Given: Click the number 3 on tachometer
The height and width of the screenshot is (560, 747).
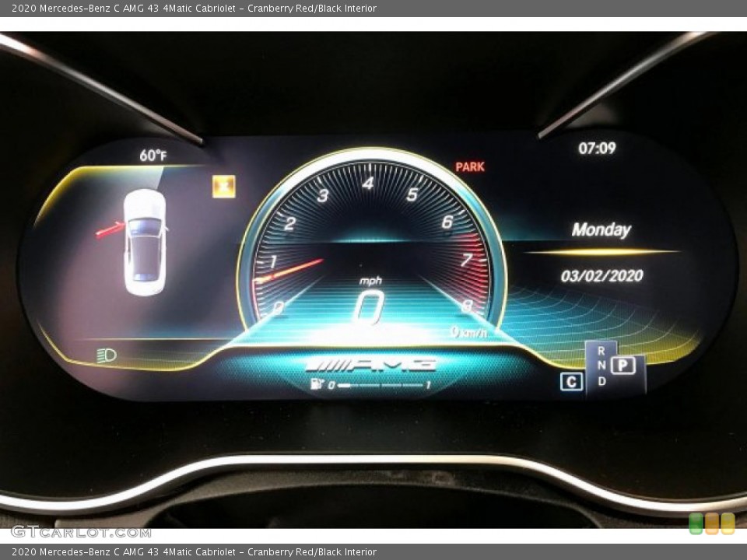Looking at the screenshot, I should [x=323, y=195].
